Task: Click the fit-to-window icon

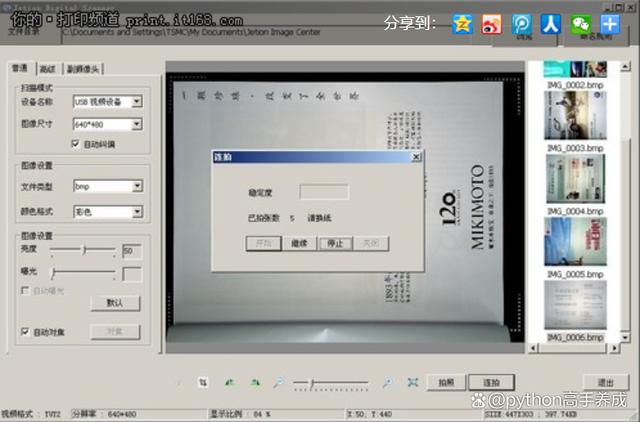Action: coord(413,382)
